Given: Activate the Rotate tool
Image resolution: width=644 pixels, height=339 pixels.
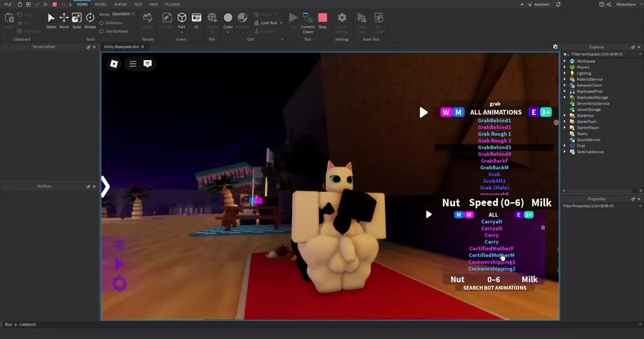Looking at the screenshot, I should (90, 20).
